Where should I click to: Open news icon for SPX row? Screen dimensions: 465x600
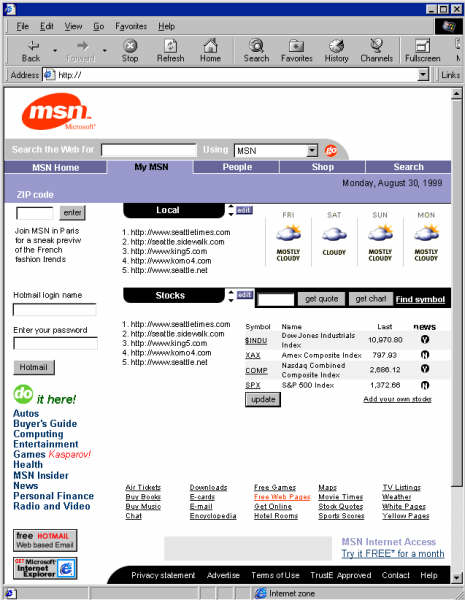tap(425, 385)
